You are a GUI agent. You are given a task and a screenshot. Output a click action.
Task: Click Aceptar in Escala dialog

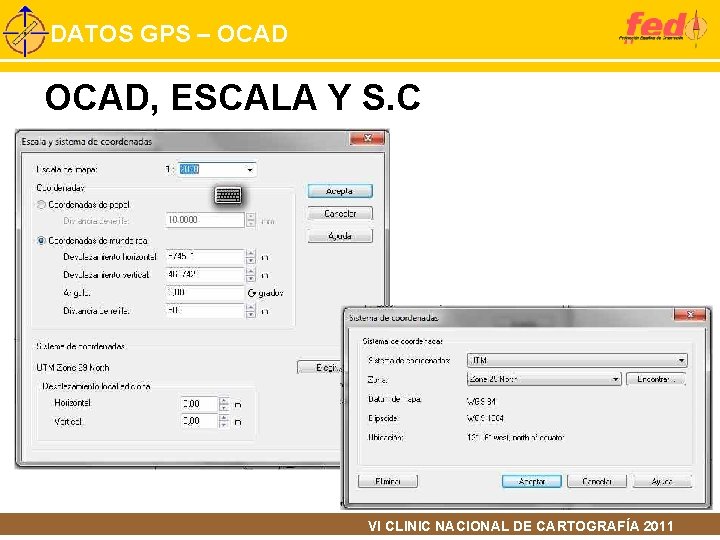(x=340, y=191)
